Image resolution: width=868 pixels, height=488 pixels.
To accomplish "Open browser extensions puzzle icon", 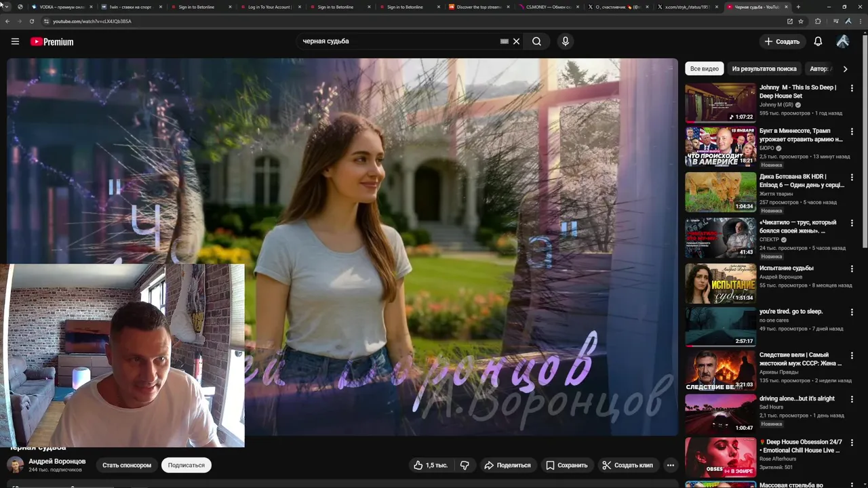I will [818, 21].
